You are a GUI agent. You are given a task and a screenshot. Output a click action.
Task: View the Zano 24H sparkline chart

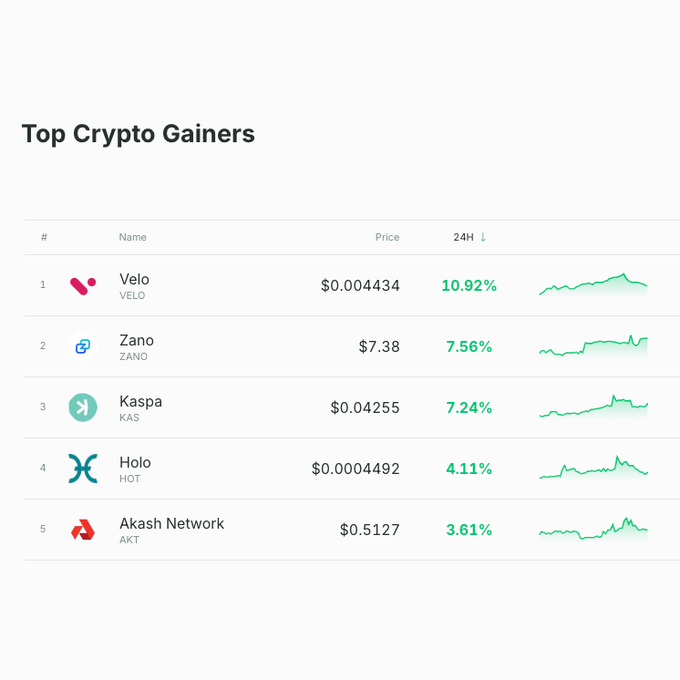click(593, 346)
